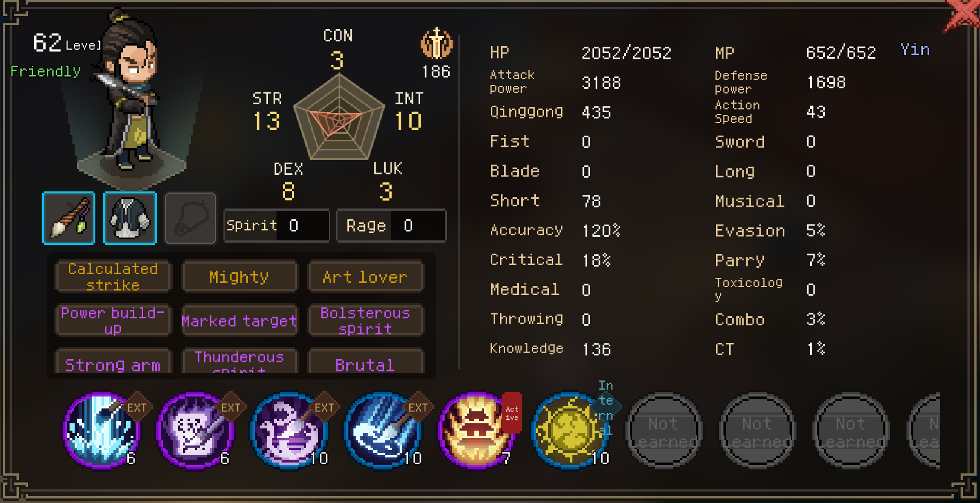The width and height of the screenshot is (980, 503).
Task: Click the empty accessory equipment slot
Action: [x=190, y=218]
